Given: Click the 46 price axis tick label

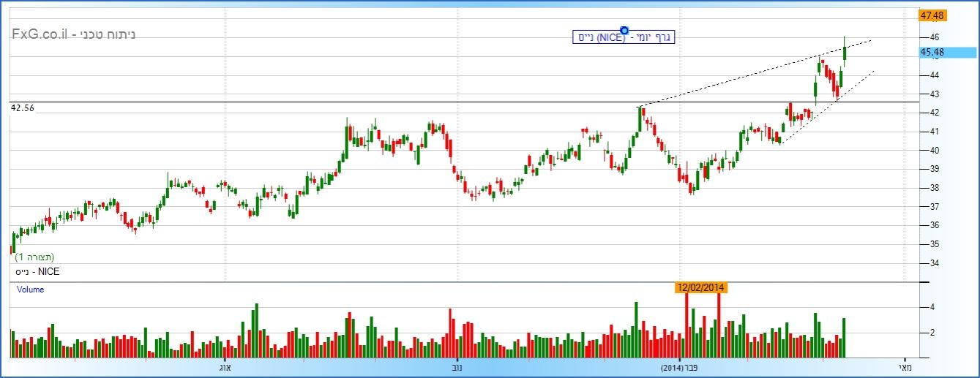Looking at the screenshot, I should [935, 37].
